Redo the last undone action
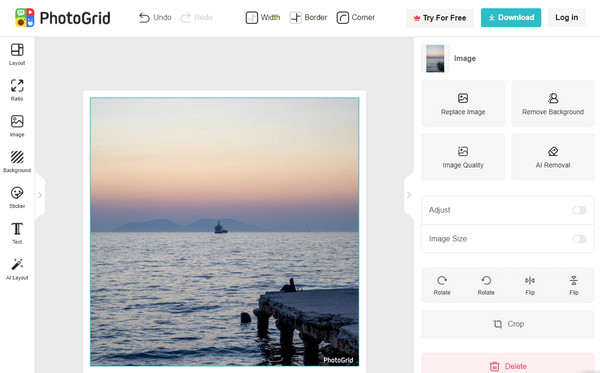This screenshot has height=373, width=600. [x=196, y=18]
